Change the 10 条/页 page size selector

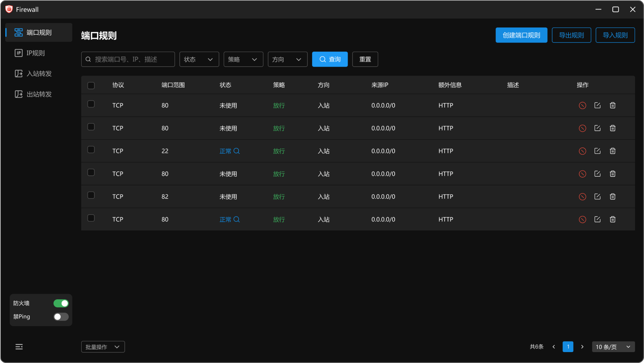tap(613, 347)
